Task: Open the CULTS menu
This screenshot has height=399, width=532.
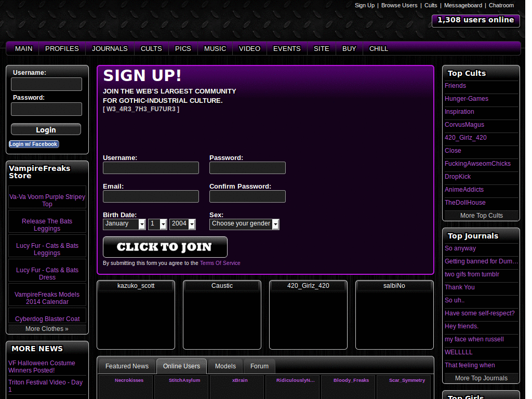Action: [x=151, y=48]
